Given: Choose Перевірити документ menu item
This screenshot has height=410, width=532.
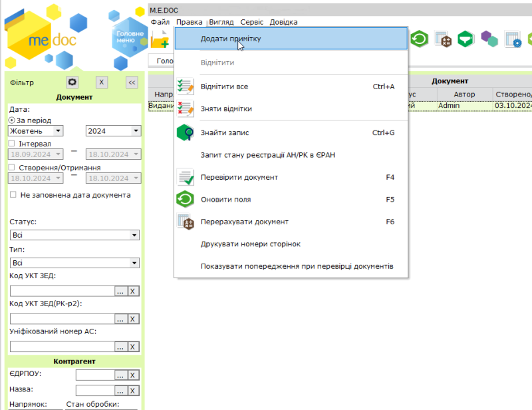Looking at the screenshot, I should 291,177.
